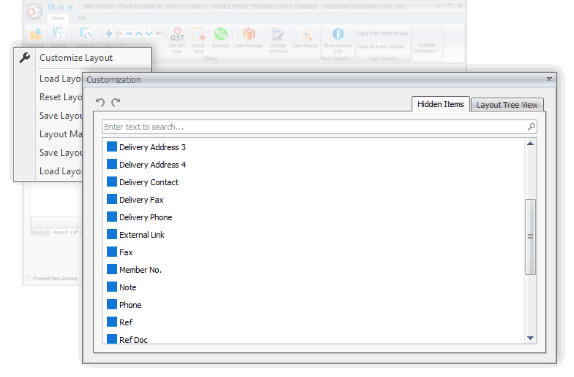Click the blue icon beside Phone

click(112, 304)
